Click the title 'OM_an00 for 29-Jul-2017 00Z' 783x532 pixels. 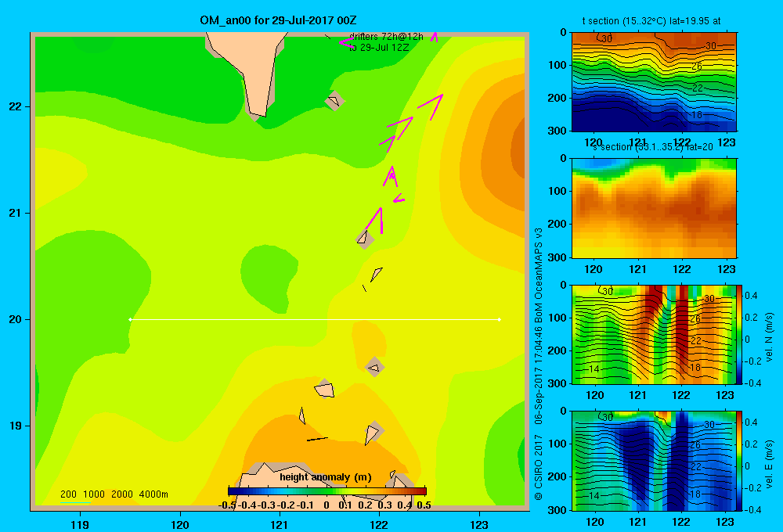click(x=278, y=20)
